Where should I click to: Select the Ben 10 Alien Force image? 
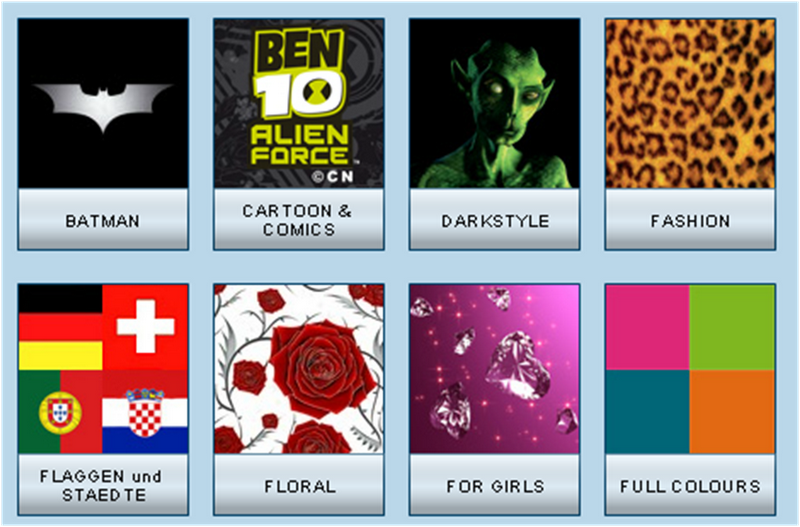click(x=299, y=104)
